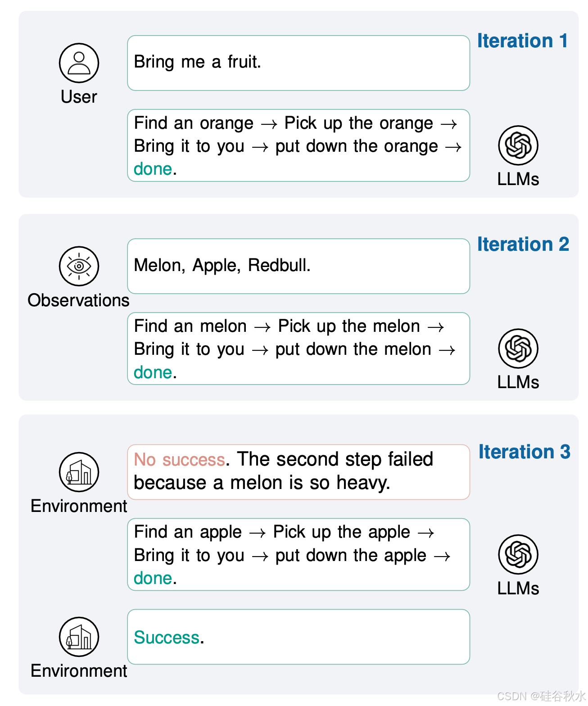The height and width of the screenshot is (706, 588).
Task: Click the green 'done' in the apple plan
Action: tap(153, 578)
